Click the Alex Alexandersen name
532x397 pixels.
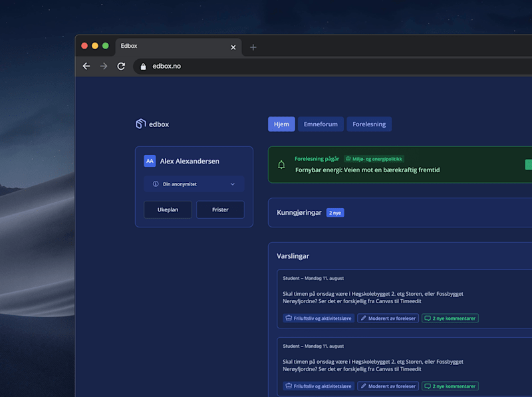click(x=190, y=161)
